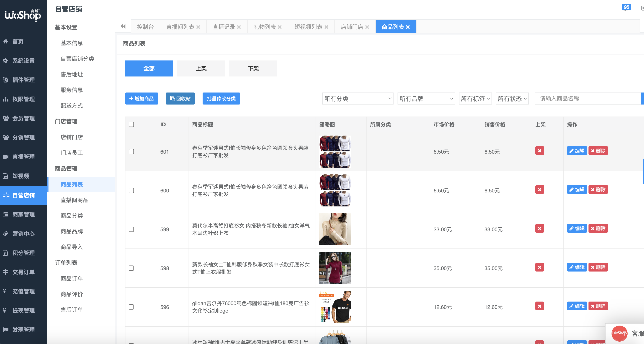Close the 商品列表 tab

pyautogui.click(x=408, y=27)
